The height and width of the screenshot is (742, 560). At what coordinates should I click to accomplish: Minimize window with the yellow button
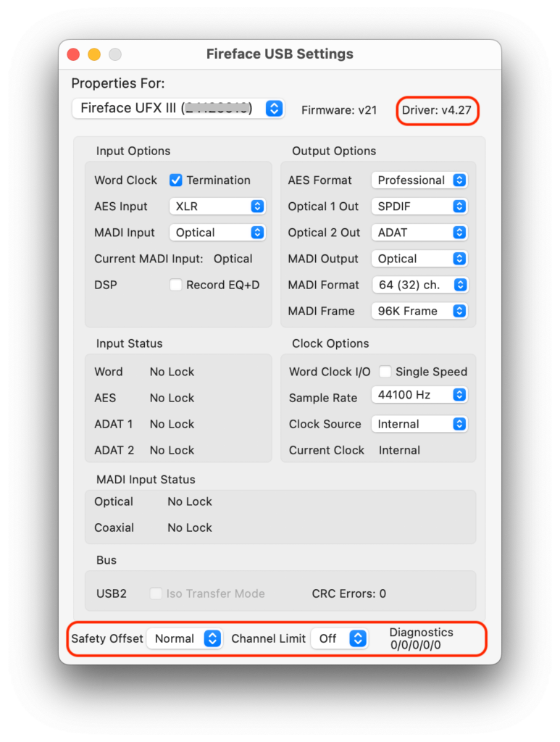[x=94, y=54]
